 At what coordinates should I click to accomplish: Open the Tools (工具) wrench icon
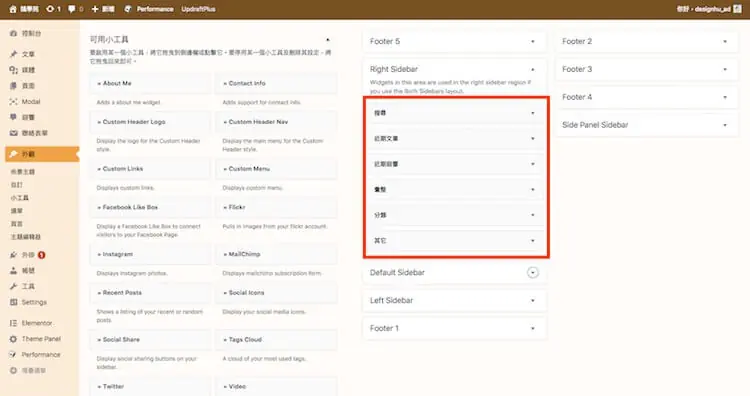tap(13, 286)
